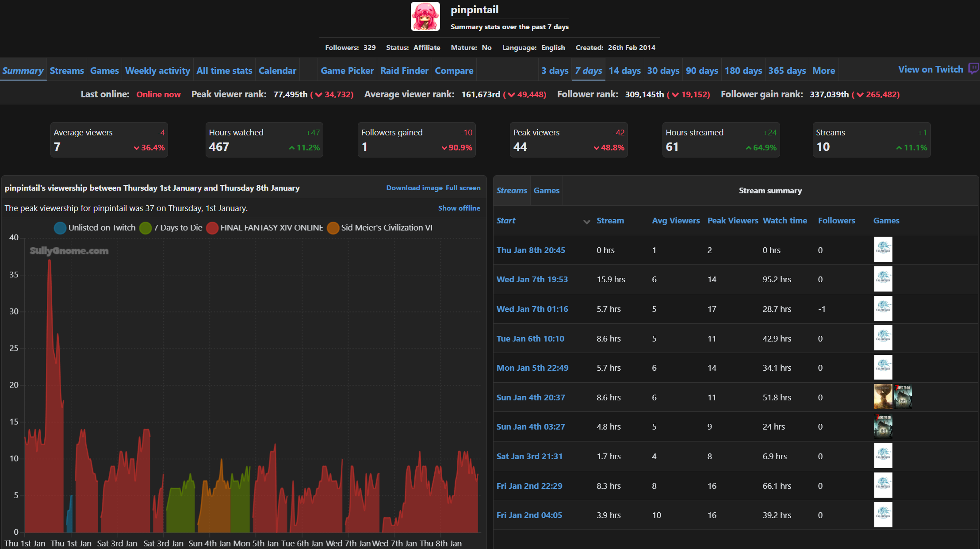Toggle Unlisted on Twitch legend series
The image size is (980, 549).
101,228
